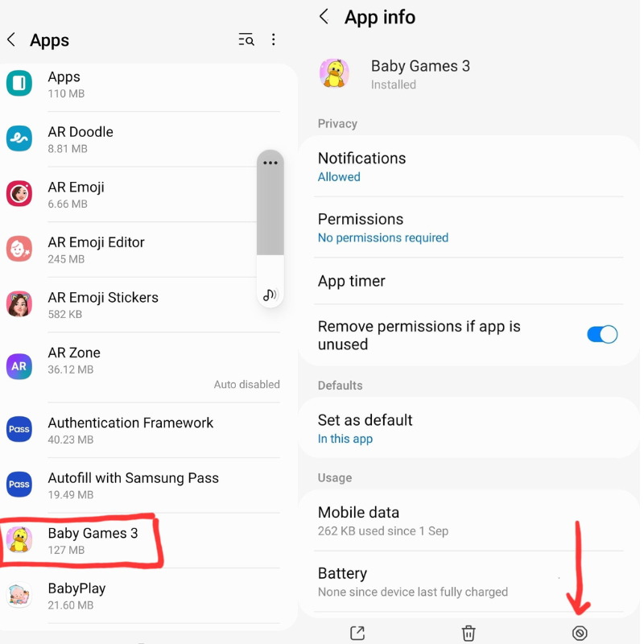Tap the Uninstall trash icon
This screenshot has width=644, height=644.
coord(469,633)
